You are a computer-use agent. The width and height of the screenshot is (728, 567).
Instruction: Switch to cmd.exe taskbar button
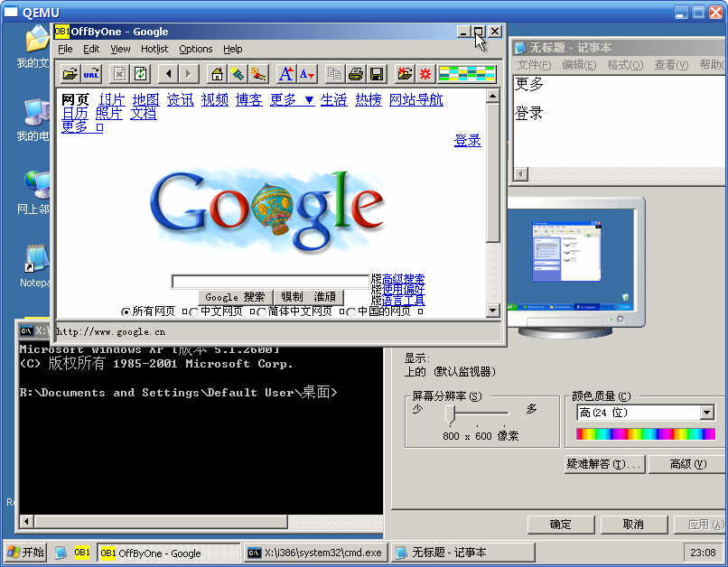point(315,553)
